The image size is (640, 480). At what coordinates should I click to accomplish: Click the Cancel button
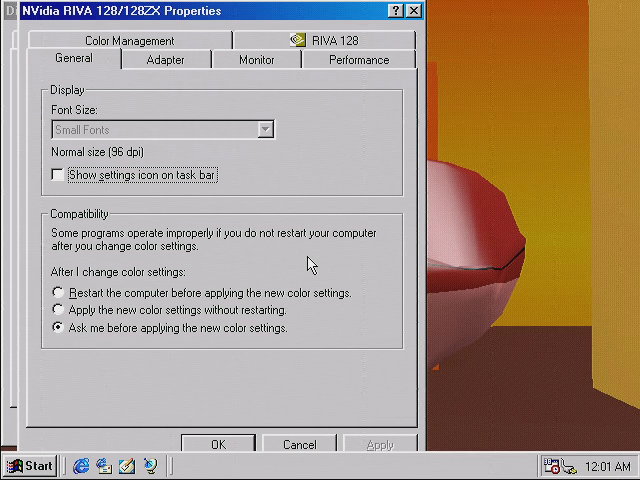click(x=300, y=444)
